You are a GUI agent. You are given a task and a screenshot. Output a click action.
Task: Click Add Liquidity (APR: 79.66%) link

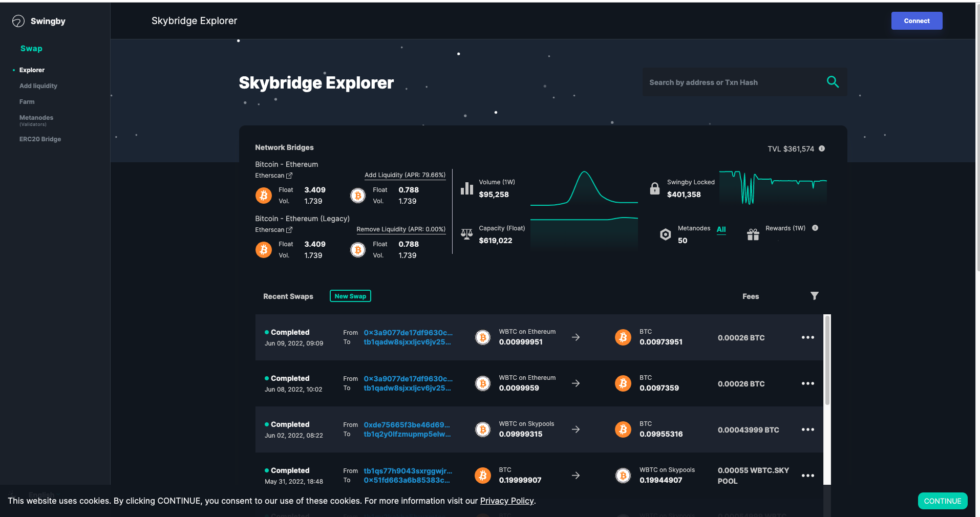point(405,175)
